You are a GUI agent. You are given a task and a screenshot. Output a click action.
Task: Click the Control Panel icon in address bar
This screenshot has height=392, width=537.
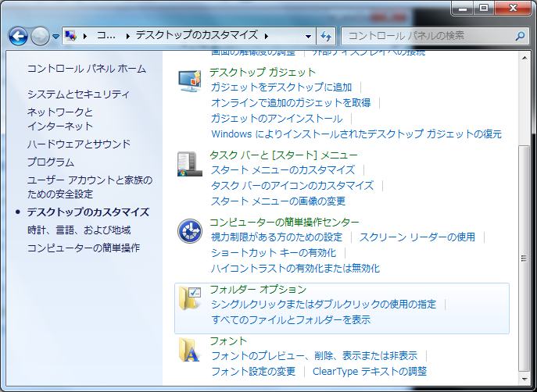[70, 36]
